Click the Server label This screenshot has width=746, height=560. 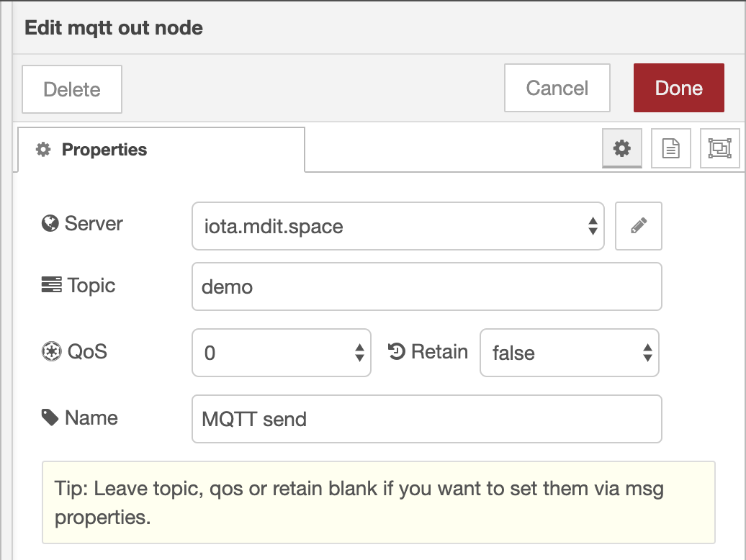(x=94, y=223)
